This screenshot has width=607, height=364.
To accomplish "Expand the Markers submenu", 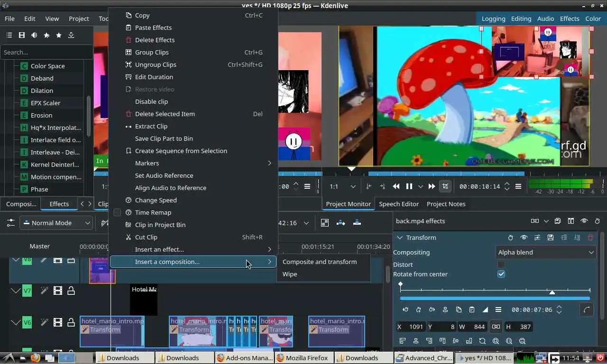I will tap(193, 163).
